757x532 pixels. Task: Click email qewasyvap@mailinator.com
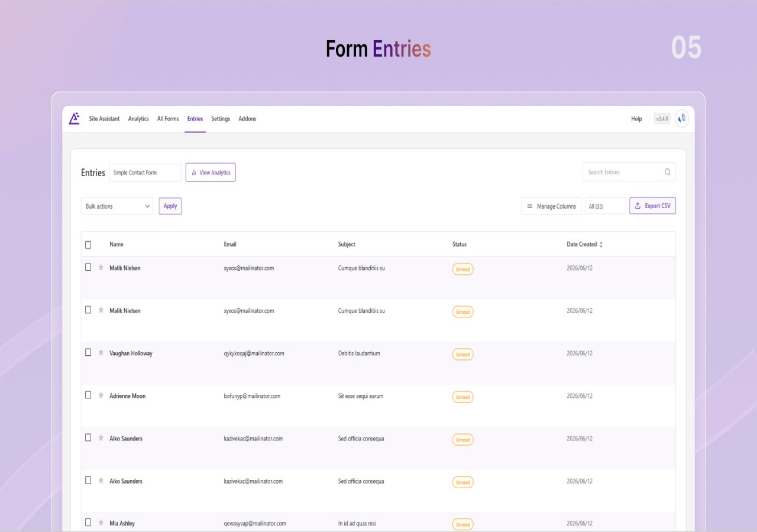[x=255, y=524]
